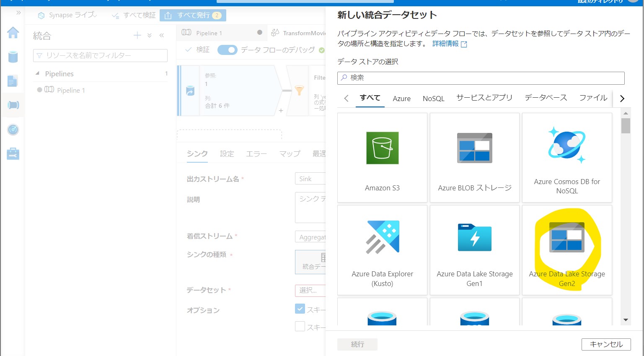Toggle the データ フローのデバッグ switch

(228, 50)
